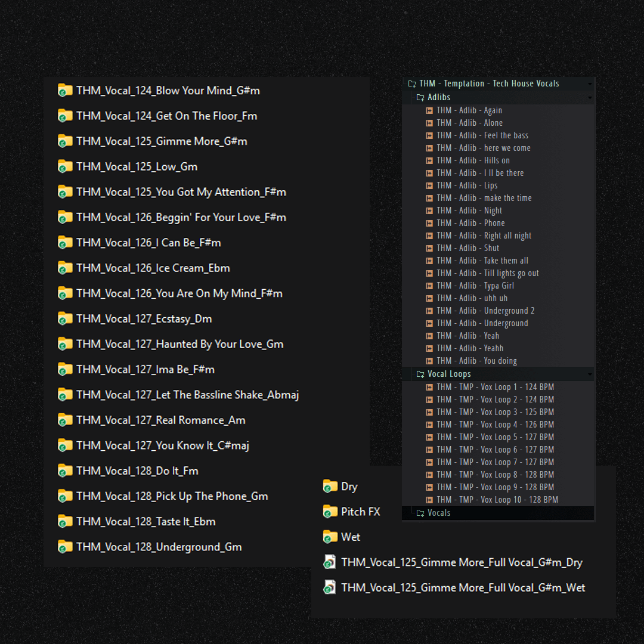Click the Pitch FX folder icon

(330, 512)
